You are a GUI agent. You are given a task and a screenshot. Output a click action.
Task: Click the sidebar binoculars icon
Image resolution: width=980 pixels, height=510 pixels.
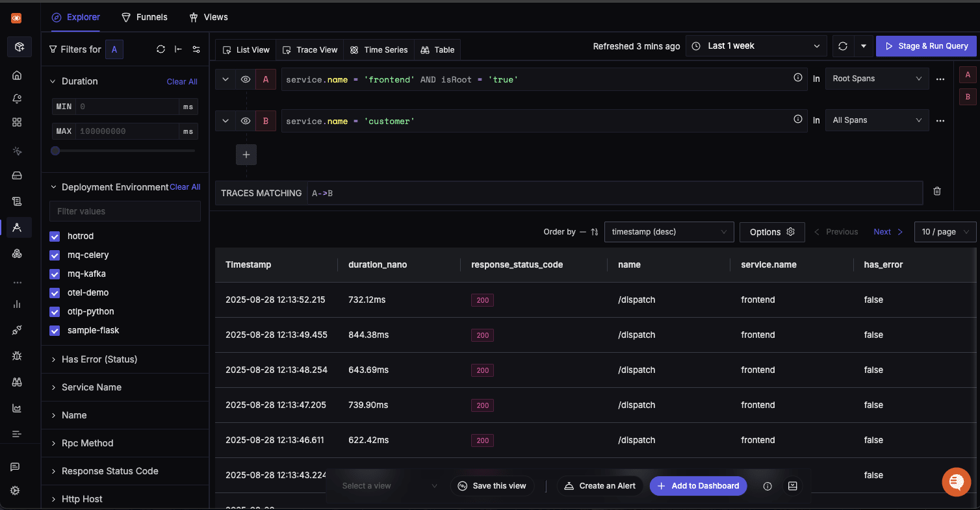click(18, 382)
